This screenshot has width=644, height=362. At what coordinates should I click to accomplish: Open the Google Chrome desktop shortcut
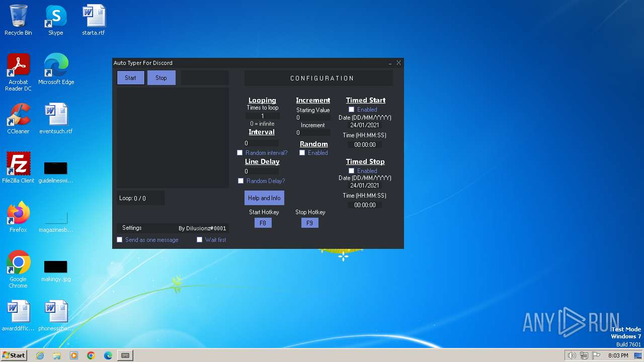pyautogui.click(x=18, y=269)
